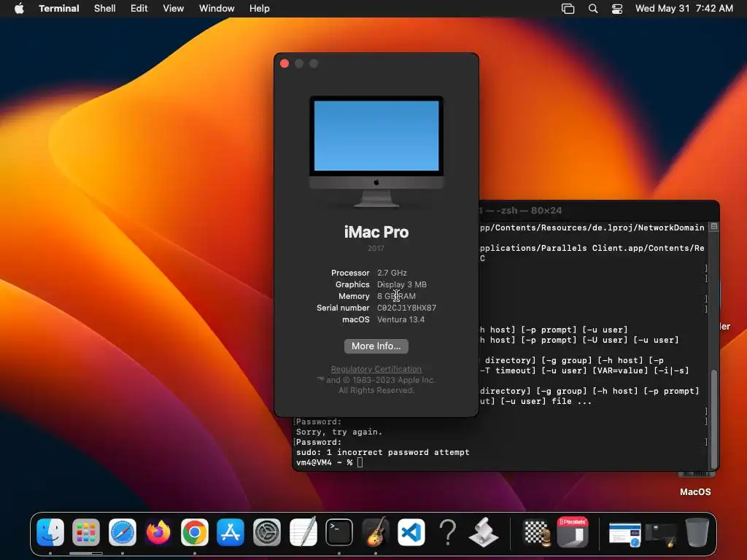Open the Terminal application menu
Viewport: 747px width, 560px height.
58,8
